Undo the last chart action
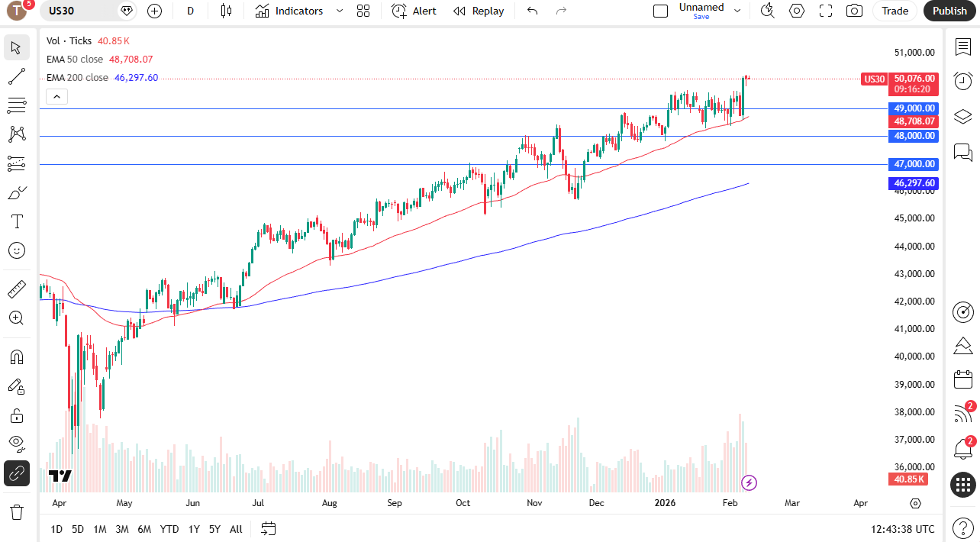The image size is (980, 542). click(x=533, y=11)
